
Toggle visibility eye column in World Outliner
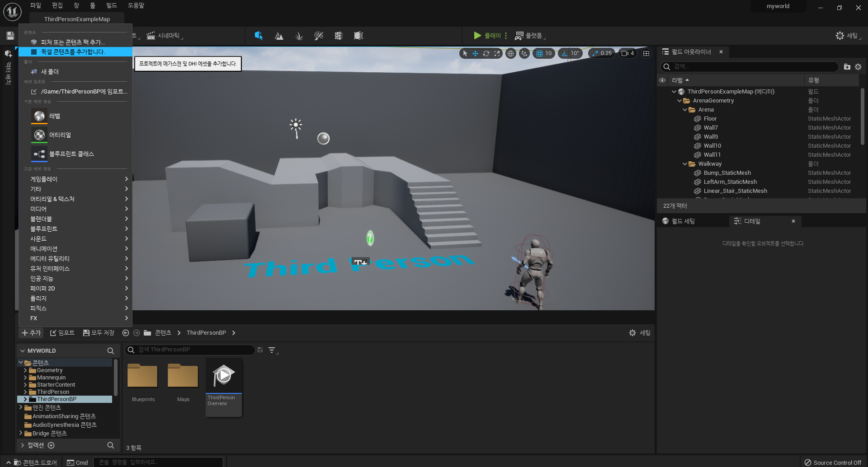point(662,80)
